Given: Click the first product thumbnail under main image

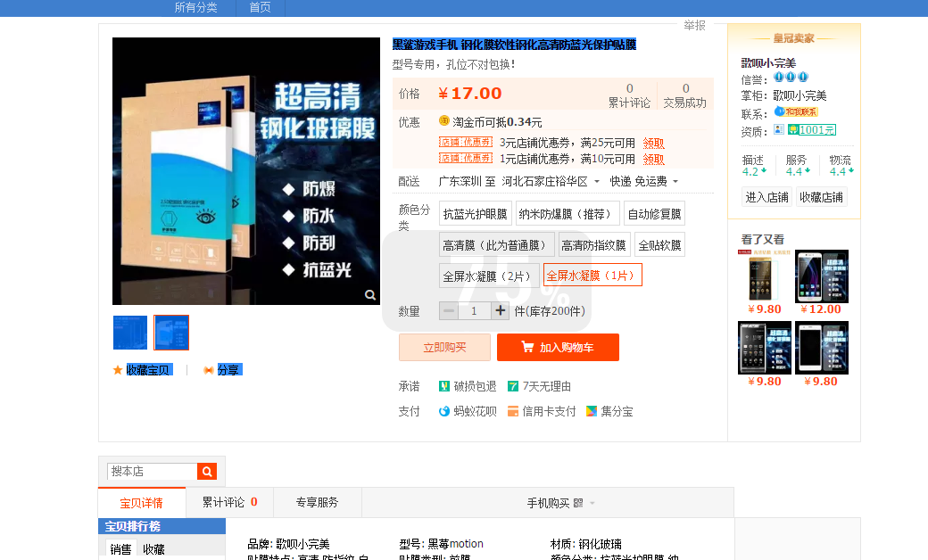Looking at the screenshot, I should [130, 333].
